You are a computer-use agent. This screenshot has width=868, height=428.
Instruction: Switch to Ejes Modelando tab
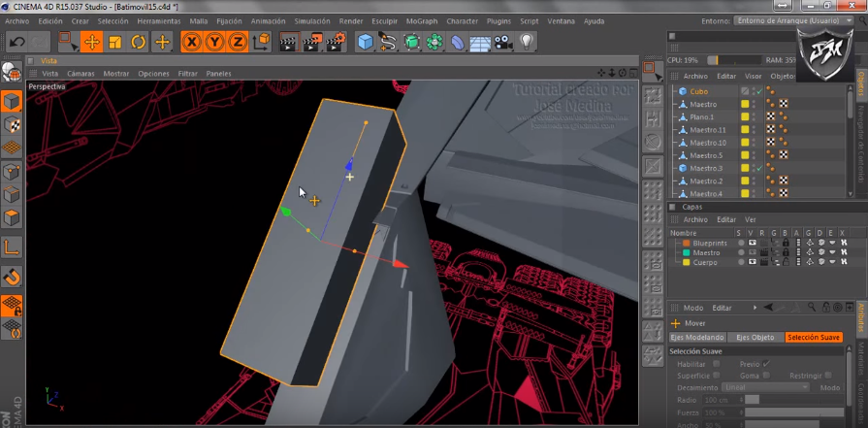coord(695,337)
